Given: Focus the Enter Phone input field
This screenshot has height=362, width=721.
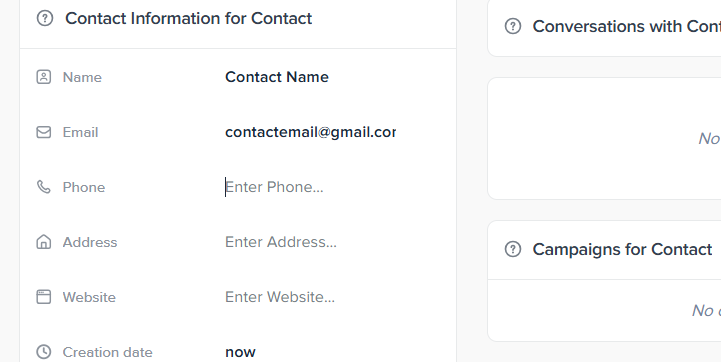Looking at the screenshot, I should [310, 187].
